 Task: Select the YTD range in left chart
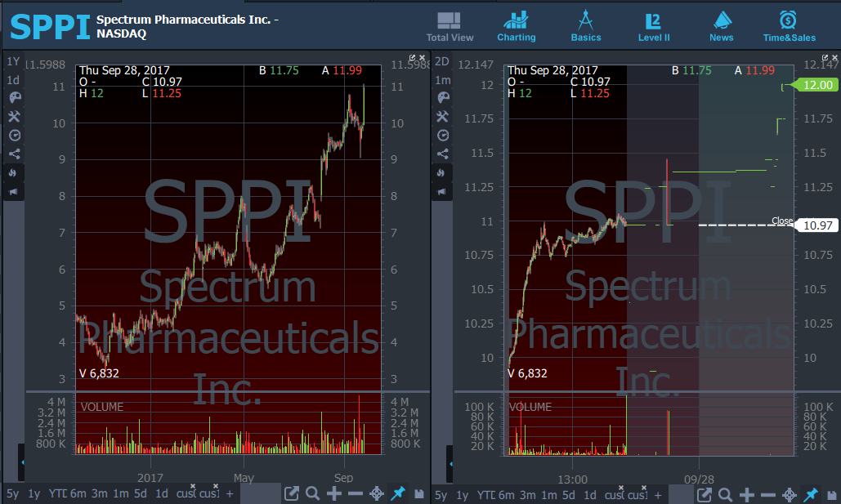tap(57, 494)
